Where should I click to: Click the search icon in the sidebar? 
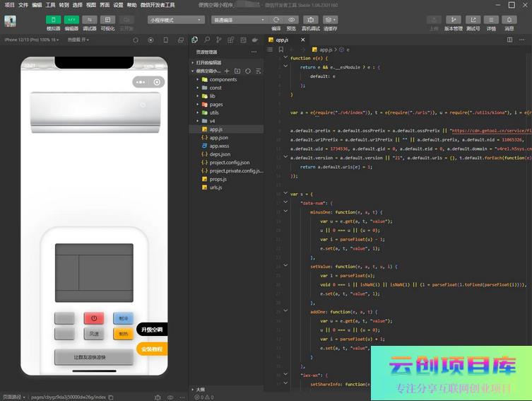pos(206,40)
